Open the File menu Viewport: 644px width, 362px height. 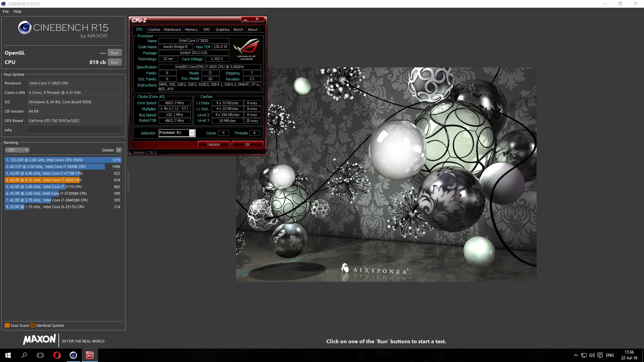pos(6,11)
